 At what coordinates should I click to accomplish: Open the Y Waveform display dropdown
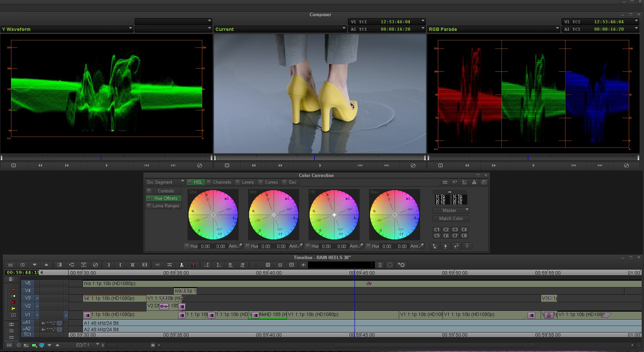67,29
